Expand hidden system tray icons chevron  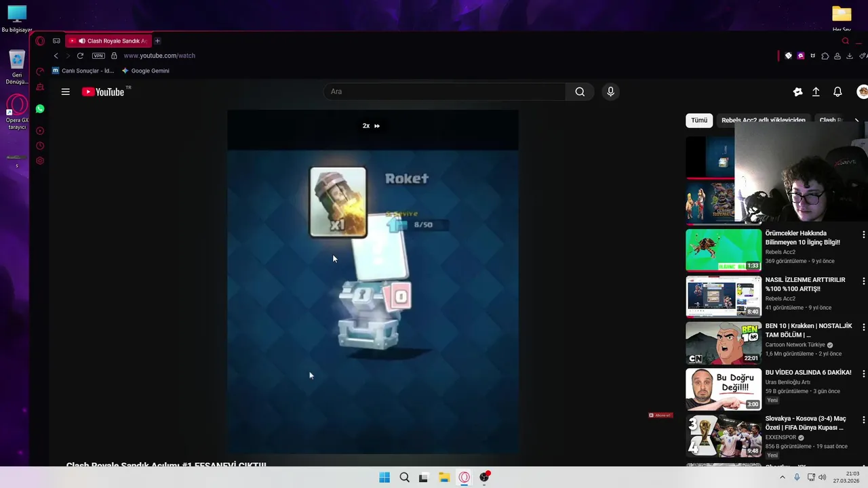(x=783, y=477)
